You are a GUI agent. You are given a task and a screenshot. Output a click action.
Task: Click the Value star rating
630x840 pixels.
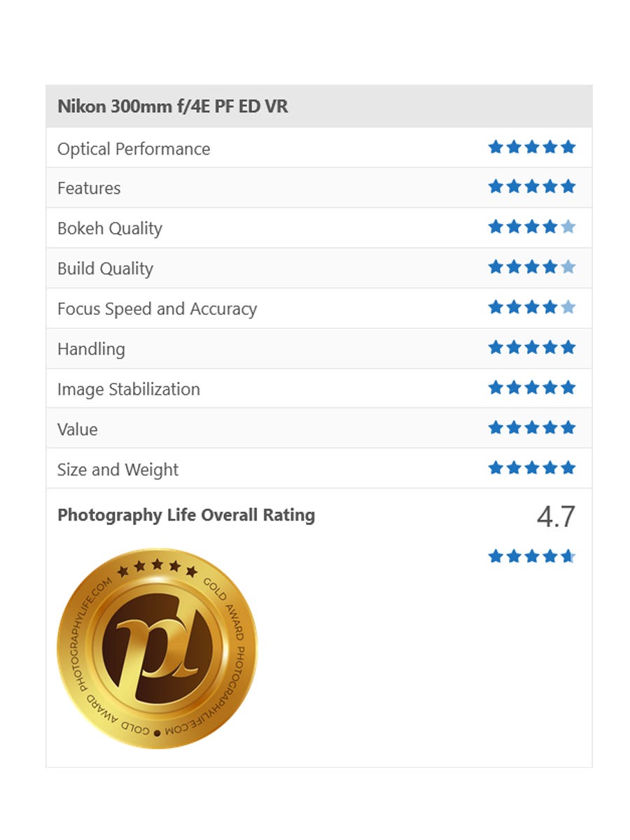tap(531, 427)
